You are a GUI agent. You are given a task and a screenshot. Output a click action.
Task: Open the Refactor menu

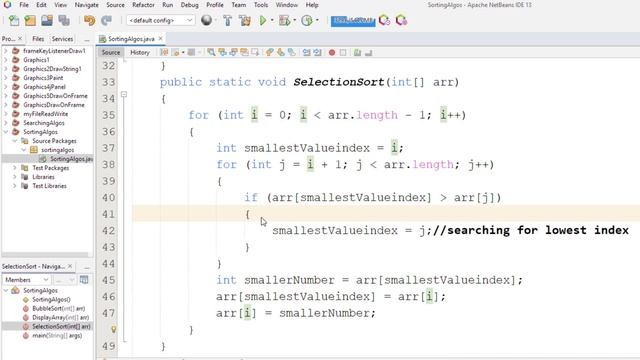coord(143,5)
